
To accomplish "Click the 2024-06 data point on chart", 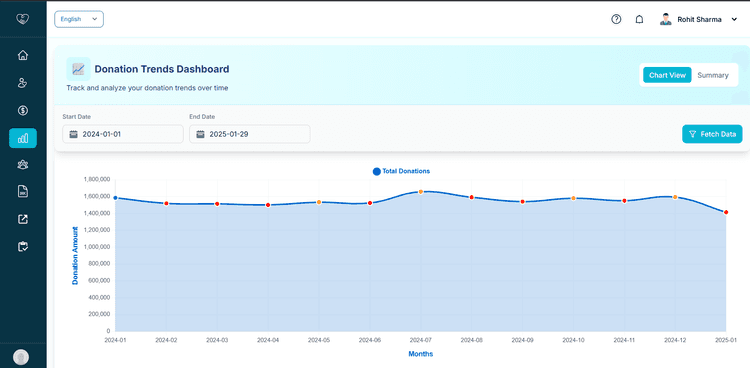I will [370, 203].
